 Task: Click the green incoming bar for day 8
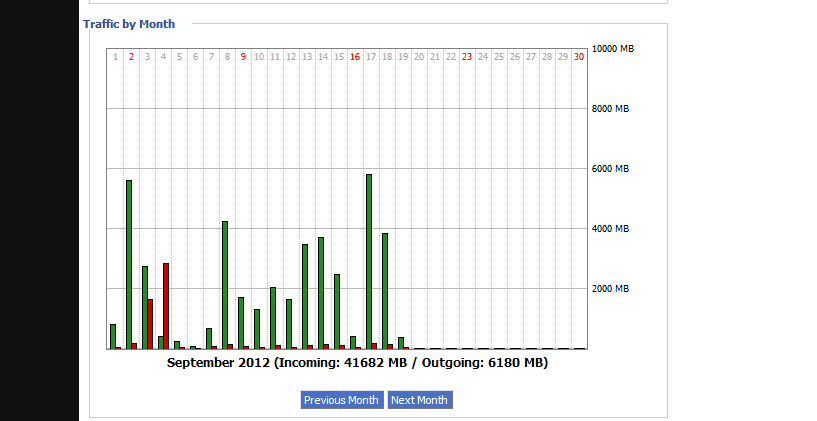pos(225,284)
